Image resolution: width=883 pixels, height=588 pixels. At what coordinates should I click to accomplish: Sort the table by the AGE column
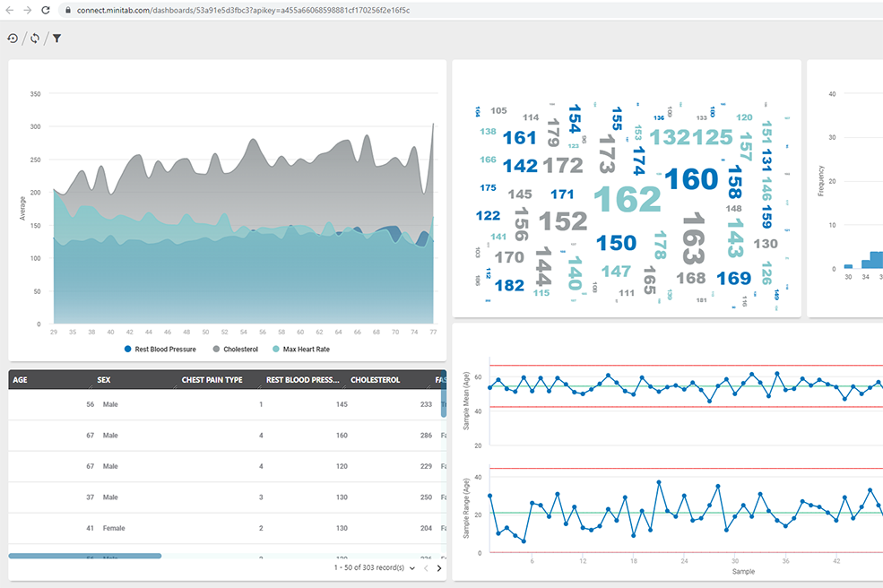click(x=20, y=379)
